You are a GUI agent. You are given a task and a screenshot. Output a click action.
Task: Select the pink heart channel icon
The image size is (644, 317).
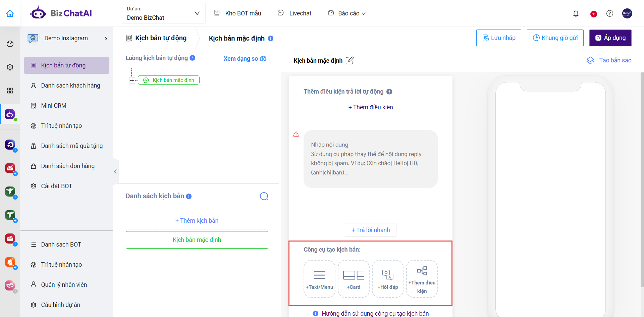pos(10,285)
